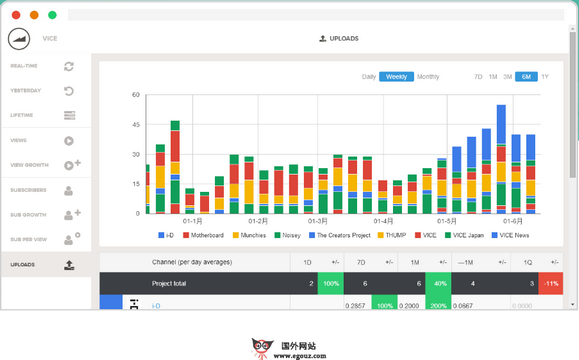Click the 0.2000 value in i-D row
This screenshot has width=579, height=360.
pos(409,306)
